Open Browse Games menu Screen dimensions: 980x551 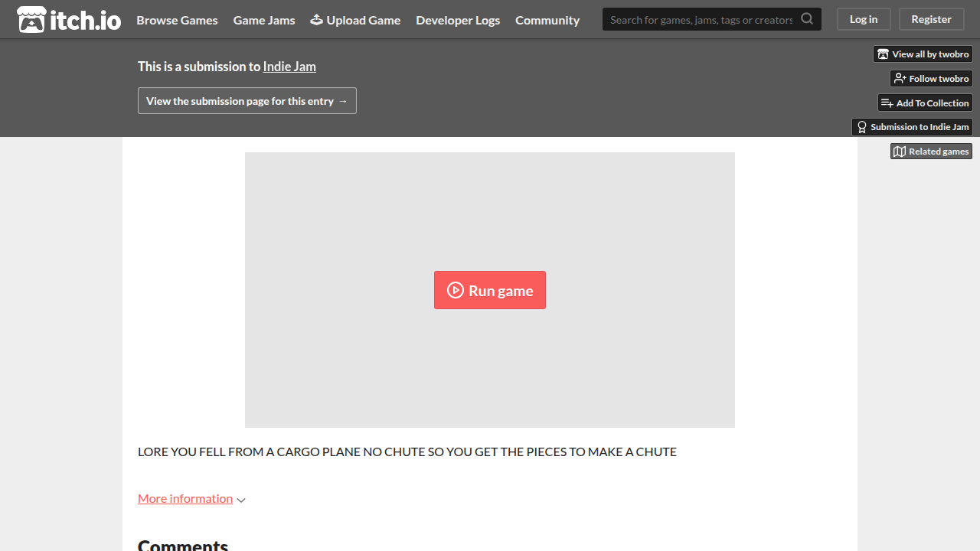tap(177, 20)
